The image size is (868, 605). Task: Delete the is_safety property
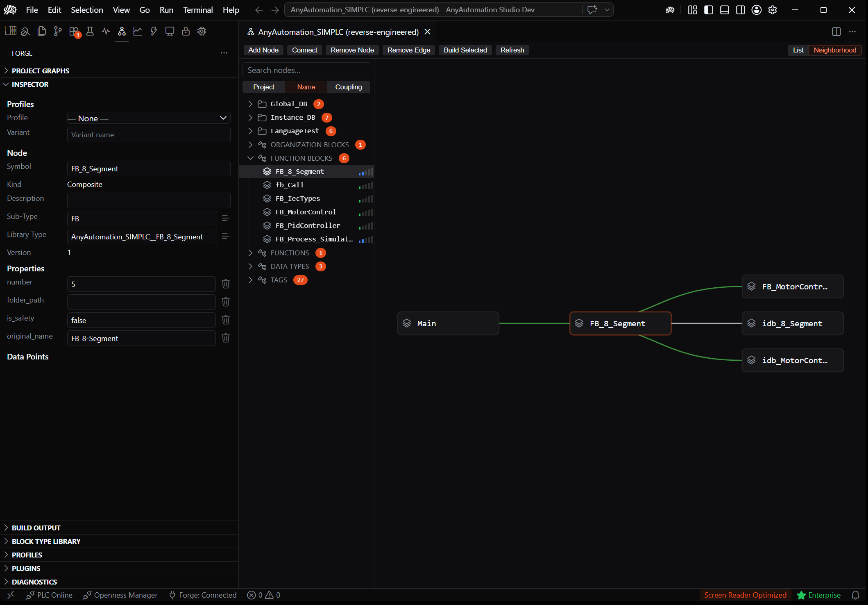[226, 320]
